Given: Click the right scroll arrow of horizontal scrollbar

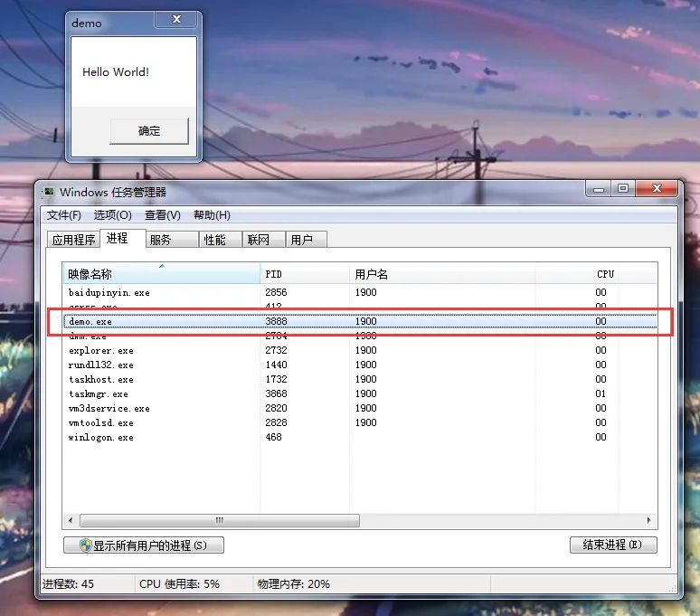Looking at the screenshot, I should (x=648, y=520).
